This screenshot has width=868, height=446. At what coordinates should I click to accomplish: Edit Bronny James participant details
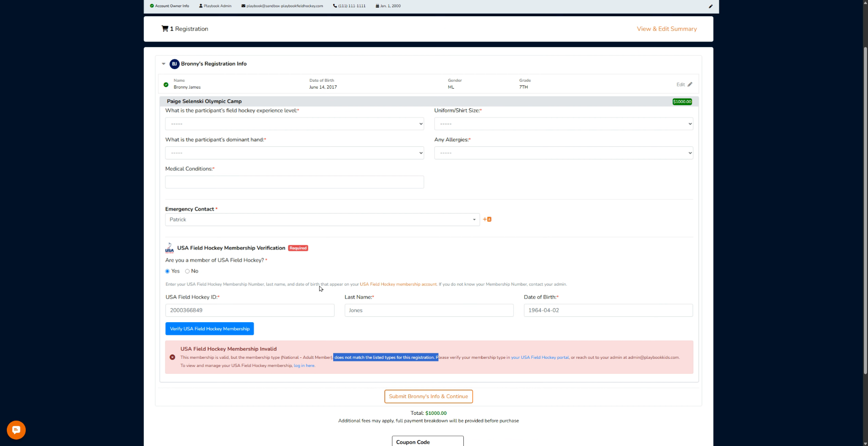tap(684, 85)
